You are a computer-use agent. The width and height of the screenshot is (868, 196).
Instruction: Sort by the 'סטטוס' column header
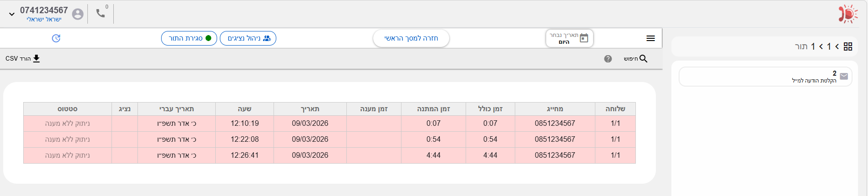tap(67, 109)
